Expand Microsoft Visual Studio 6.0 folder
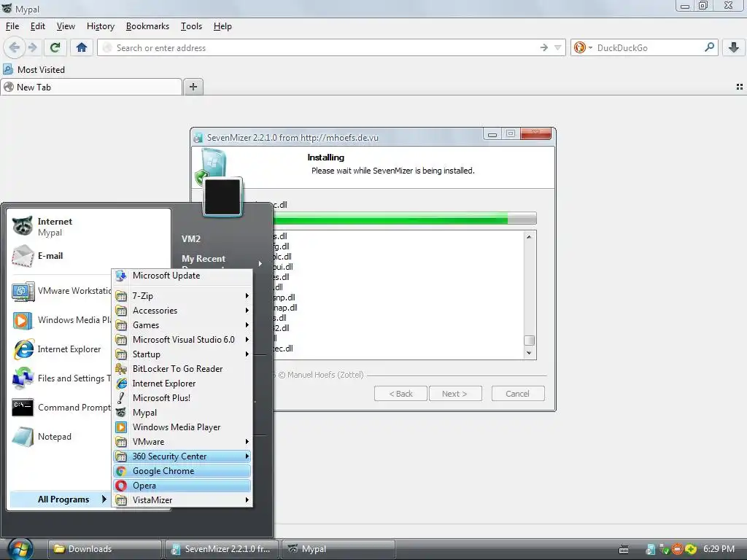This screenshot has height=560, width=747. point(182,340)
